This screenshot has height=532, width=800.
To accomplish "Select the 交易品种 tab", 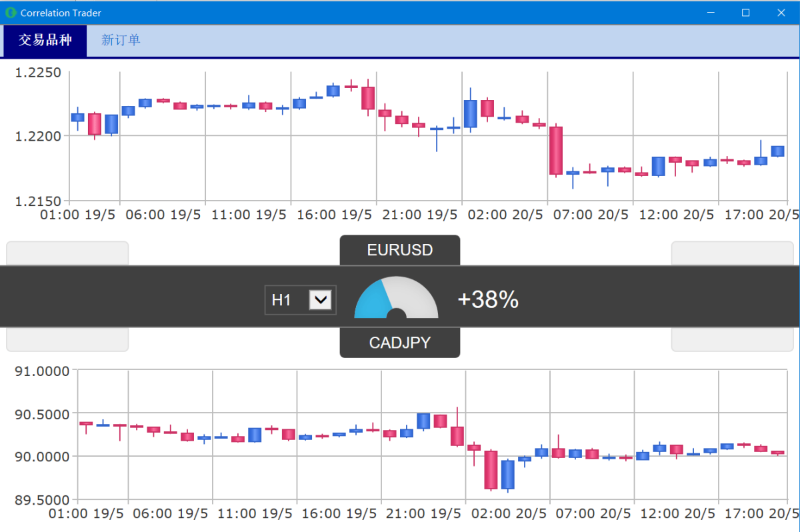I will [x=44, y=40].
